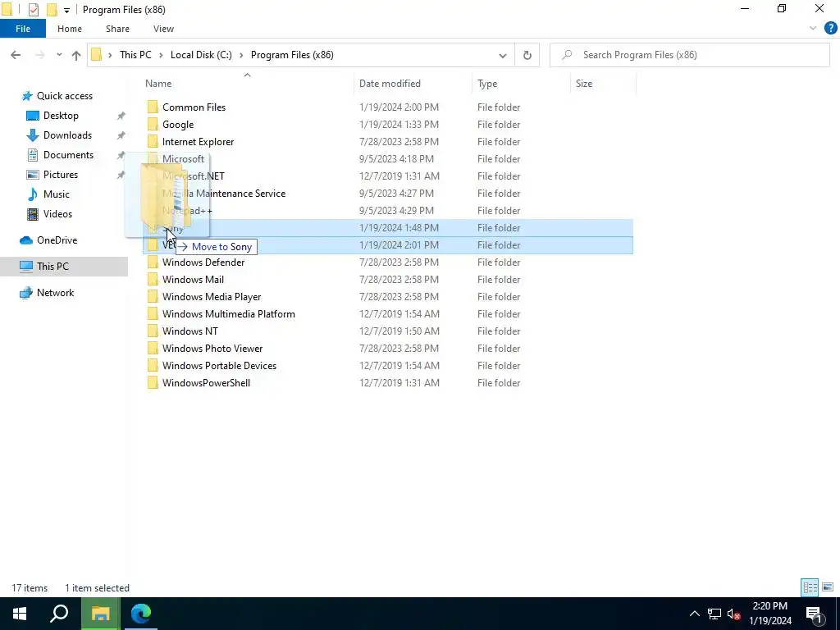The height and width of the screenshot is (630, 840).
Task: Show hidden system tray icons
Action: [694, 614]
